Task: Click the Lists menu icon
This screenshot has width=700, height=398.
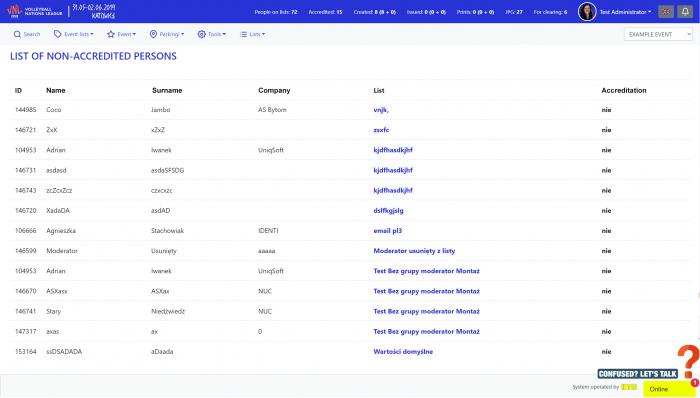Action: coord(243,34)
